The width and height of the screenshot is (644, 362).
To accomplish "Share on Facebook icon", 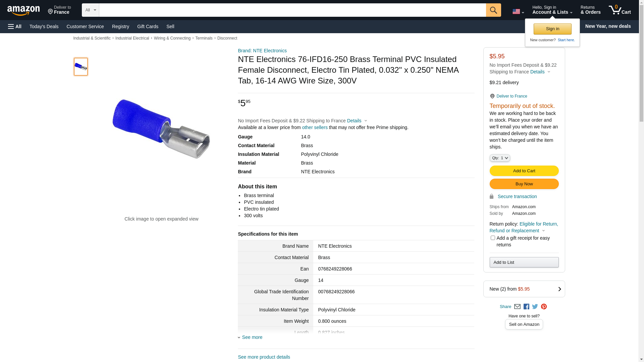I will 526,307.
